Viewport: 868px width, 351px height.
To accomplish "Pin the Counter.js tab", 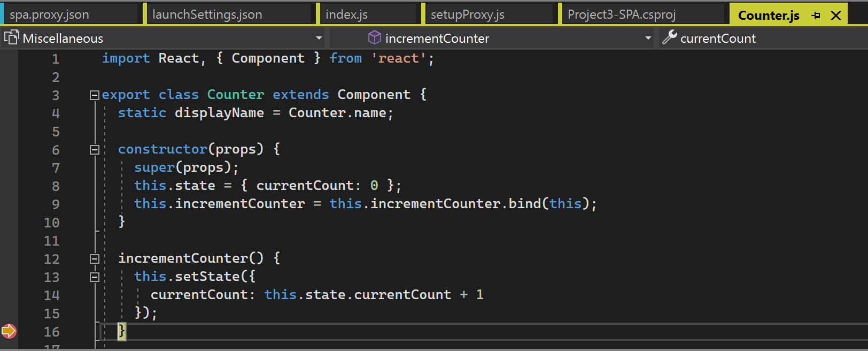I will pyautogui.click(x=816, y=16).
